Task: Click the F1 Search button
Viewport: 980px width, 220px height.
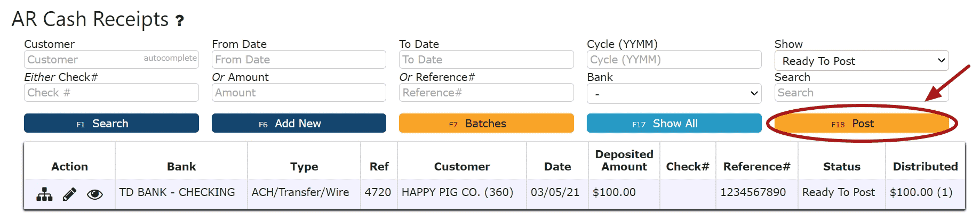Action: 111,123
